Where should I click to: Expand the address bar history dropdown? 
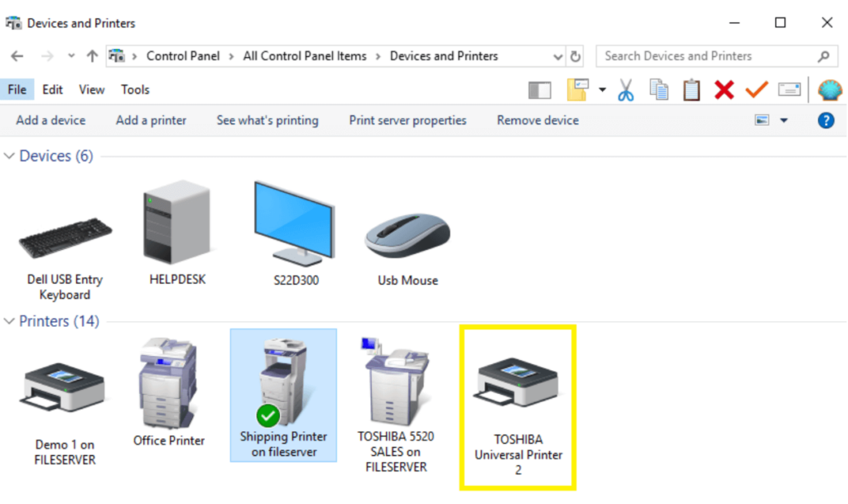point(557,57)
